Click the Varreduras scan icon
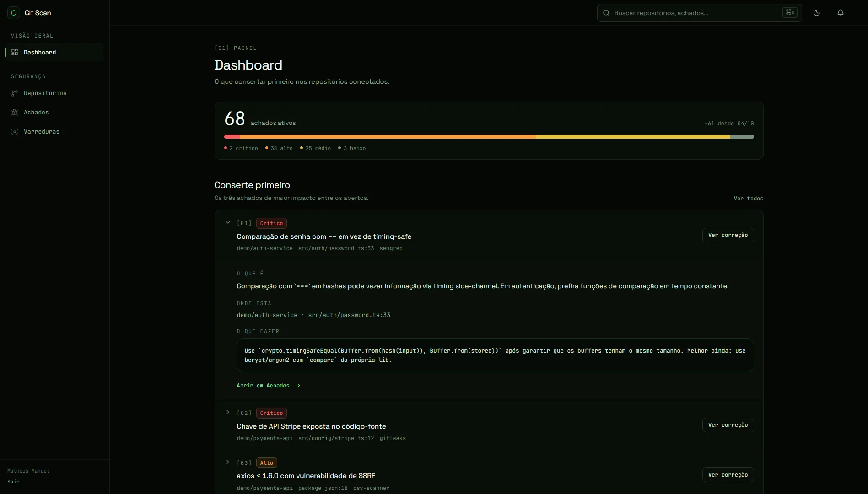 15,131
